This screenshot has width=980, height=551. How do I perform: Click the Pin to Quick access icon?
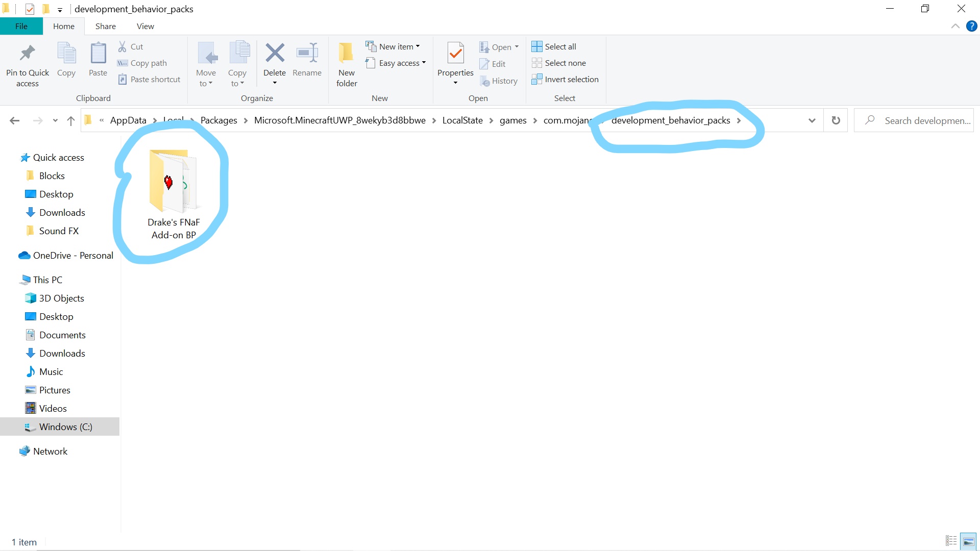click(27, 54)
